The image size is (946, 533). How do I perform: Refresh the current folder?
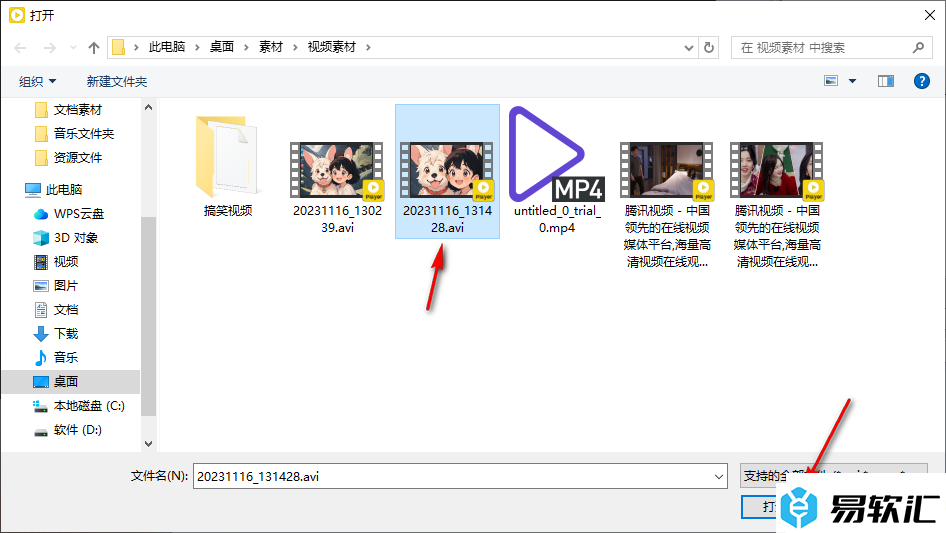709,47
